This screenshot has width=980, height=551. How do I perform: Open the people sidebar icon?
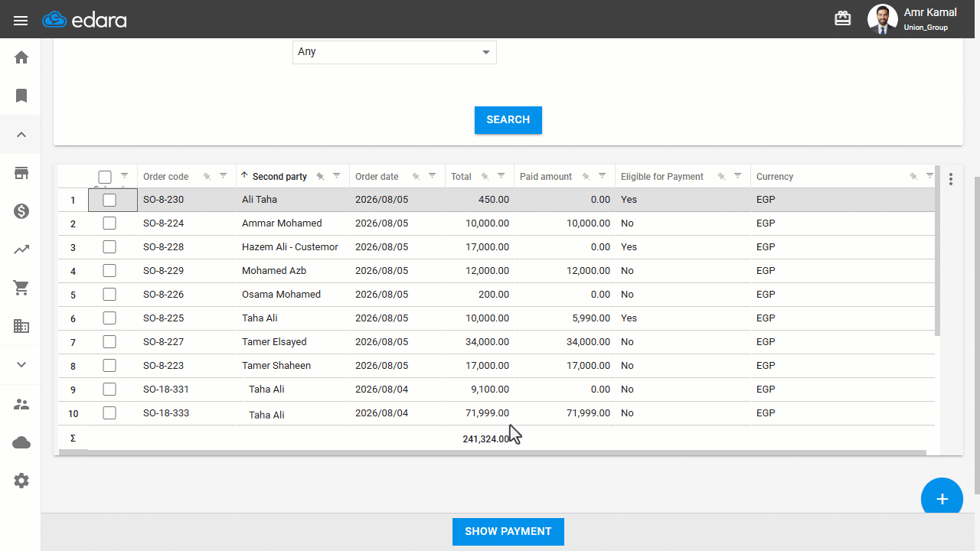(21, 404)
